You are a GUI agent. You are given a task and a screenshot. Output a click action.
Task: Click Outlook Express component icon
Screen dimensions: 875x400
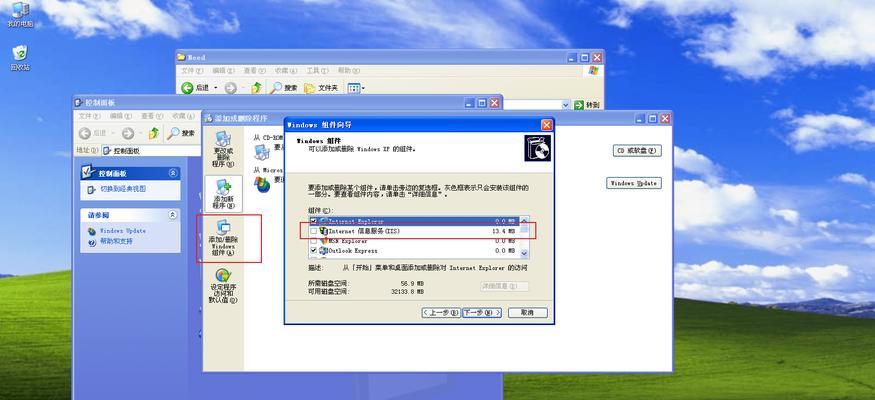coord(323,250)
